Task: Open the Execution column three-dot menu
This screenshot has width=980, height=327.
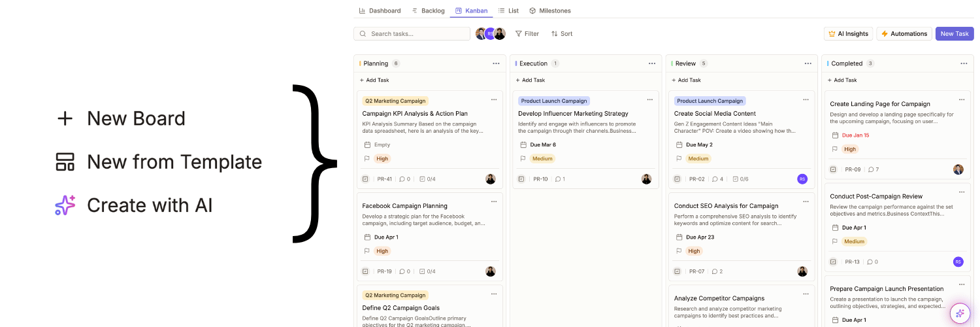Action: [652, 63]
